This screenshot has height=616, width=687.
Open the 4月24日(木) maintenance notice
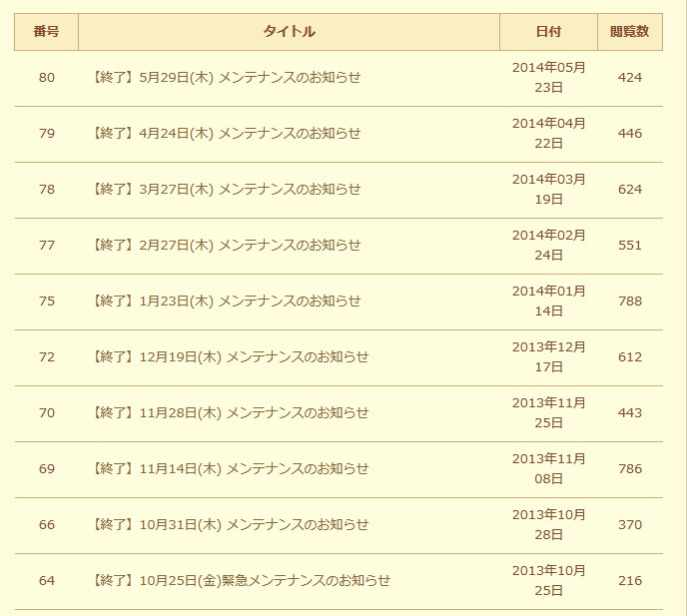pyautogui.click(x=226, y=134)
